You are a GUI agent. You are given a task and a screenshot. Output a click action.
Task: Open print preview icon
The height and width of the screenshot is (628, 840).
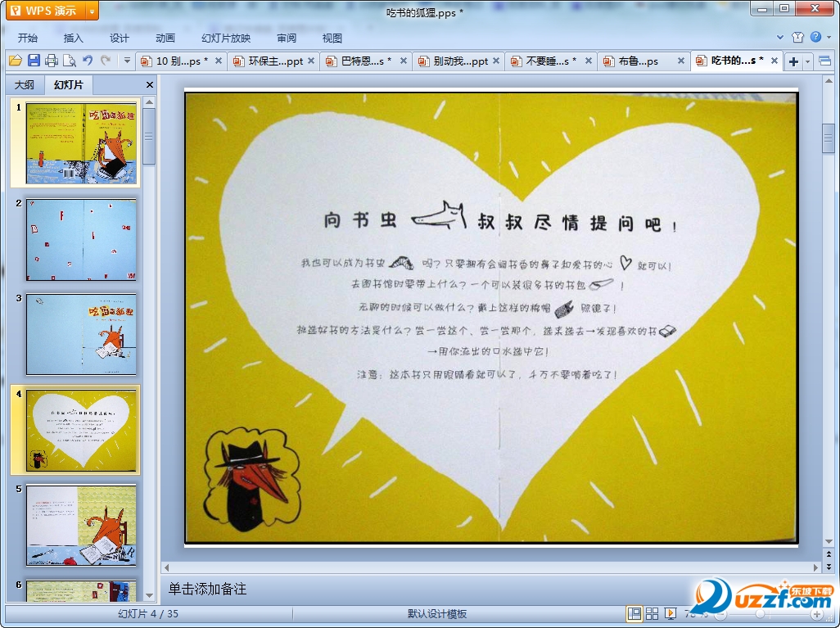(69, 61)
